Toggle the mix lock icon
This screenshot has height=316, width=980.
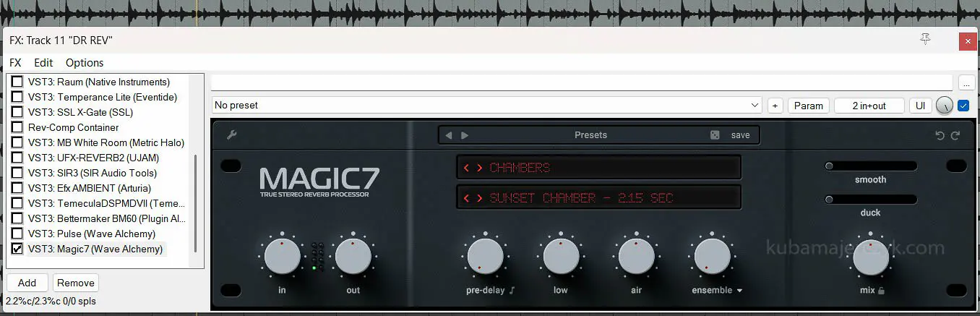tap(881, 291)
